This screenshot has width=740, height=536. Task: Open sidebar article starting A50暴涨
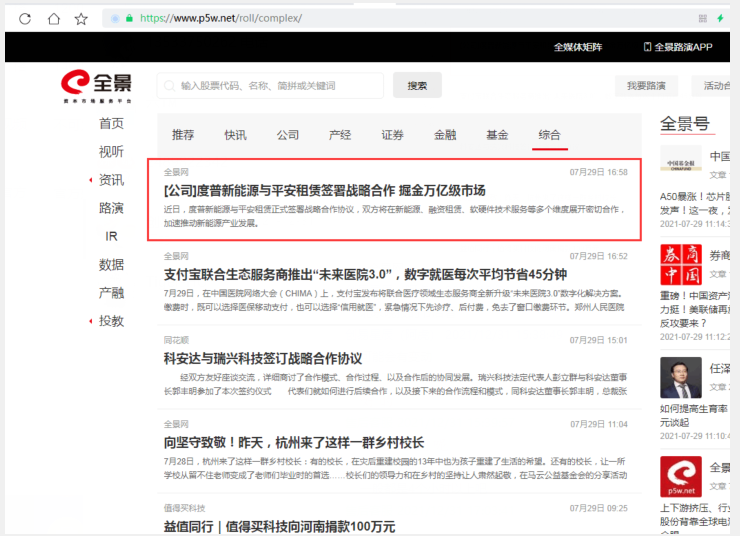coord(695,203)
